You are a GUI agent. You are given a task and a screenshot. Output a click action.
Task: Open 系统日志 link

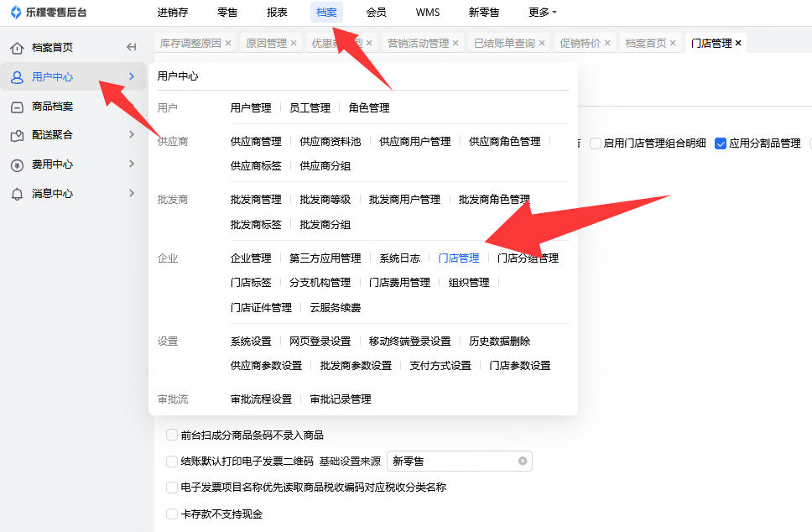(x=400, y=258)
